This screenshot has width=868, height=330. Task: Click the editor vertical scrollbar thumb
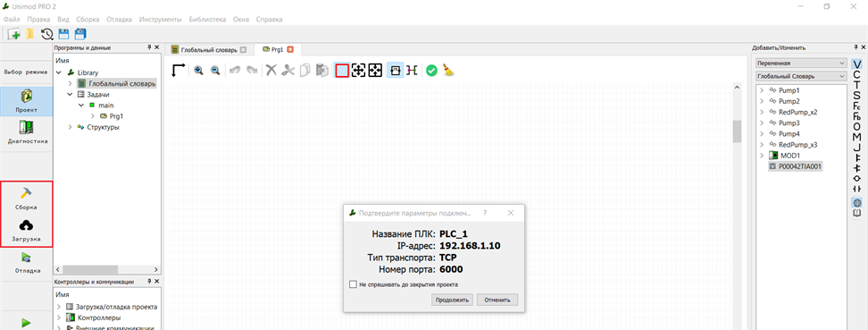(x=737, y=132)
